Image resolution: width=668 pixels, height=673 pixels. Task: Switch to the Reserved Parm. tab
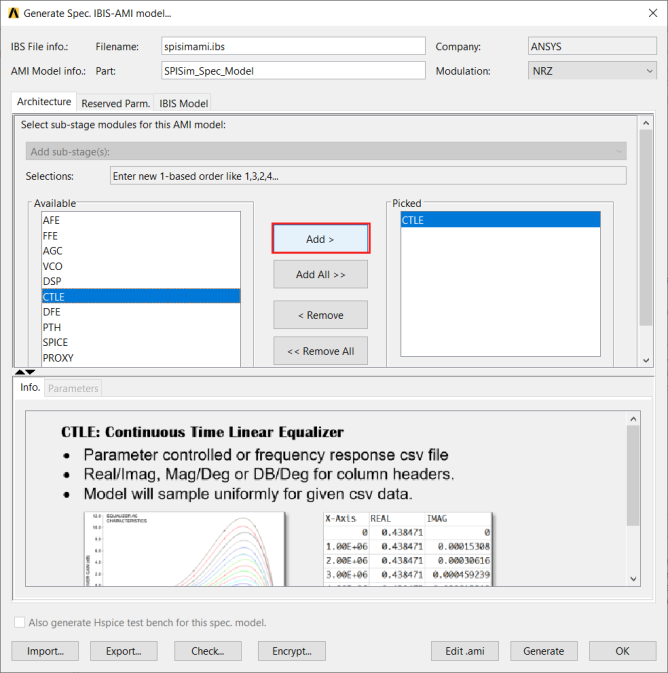pos(115,103)
